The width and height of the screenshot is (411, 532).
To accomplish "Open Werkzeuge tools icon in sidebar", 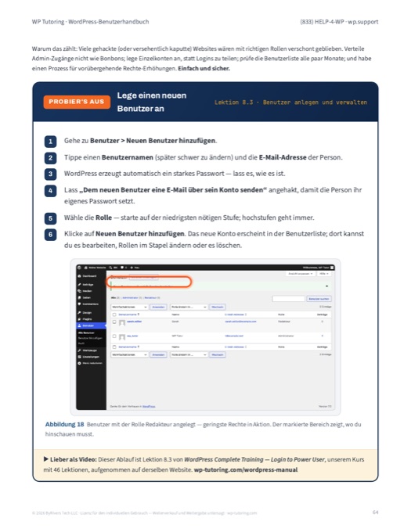I will 79,350.
